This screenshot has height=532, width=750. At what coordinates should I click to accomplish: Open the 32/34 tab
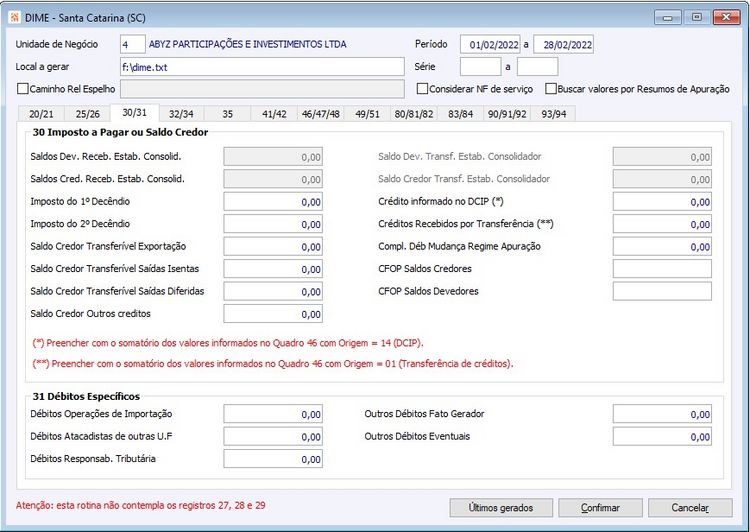pos(181,114)
